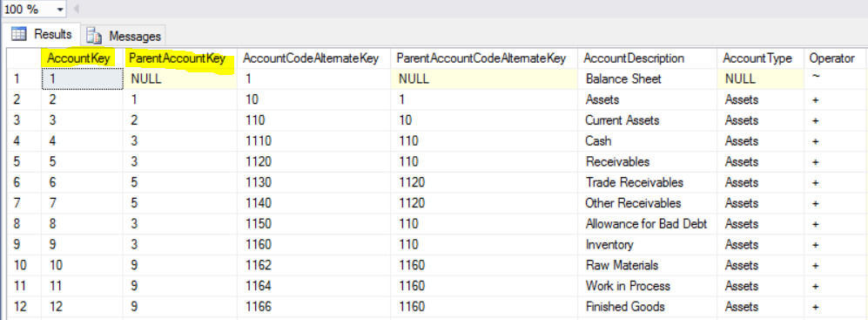Viewport: 868px width, 320px height.
Task: Open the 100 % zoom dropdown
Action: [60, 10]
